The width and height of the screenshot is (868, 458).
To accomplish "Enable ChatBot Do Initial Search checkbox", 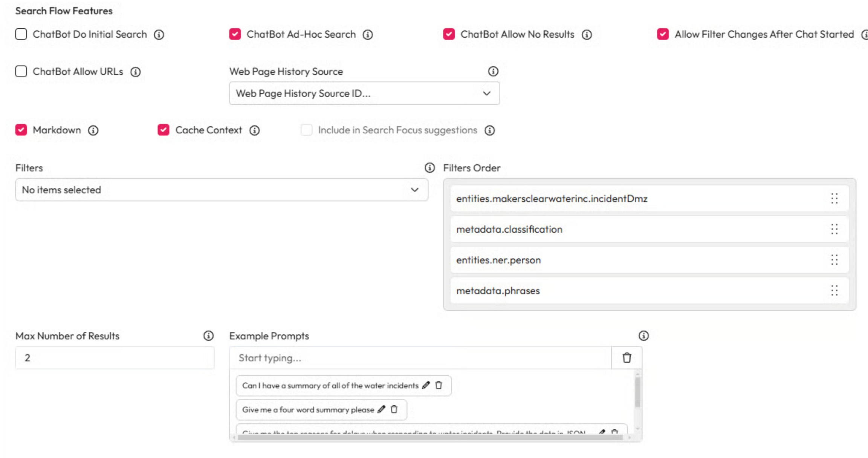I will pyautogui.click(x=21, y=34).
